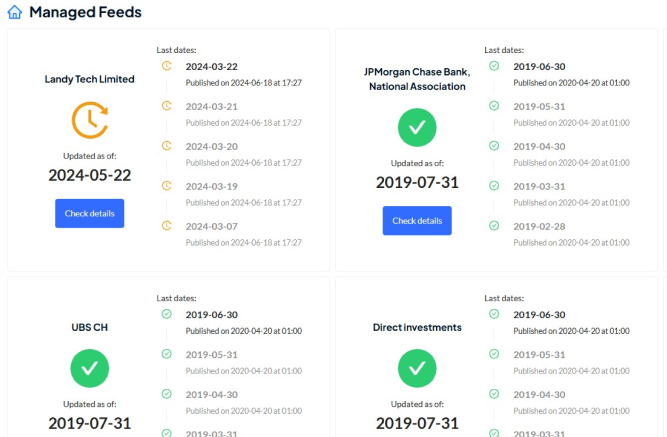Select the 2024-03-22 date entry
667x437 pixels.
[211, 67]
